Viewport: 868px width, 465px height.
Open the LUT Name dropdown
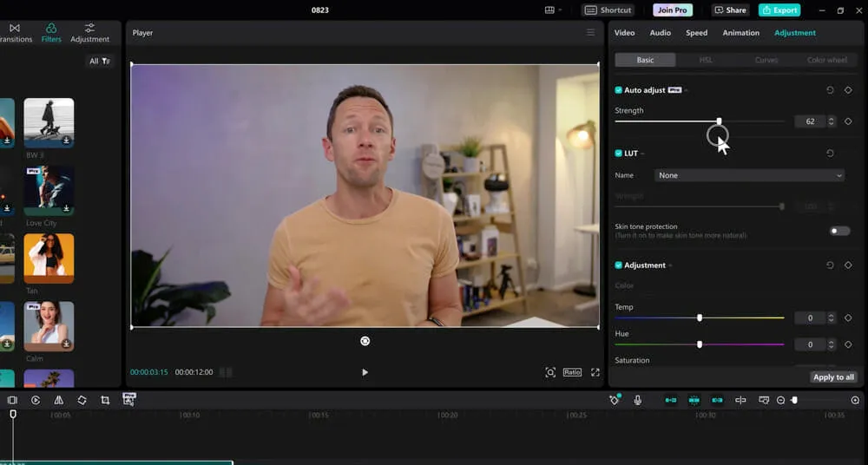click(x=750, y=175)
